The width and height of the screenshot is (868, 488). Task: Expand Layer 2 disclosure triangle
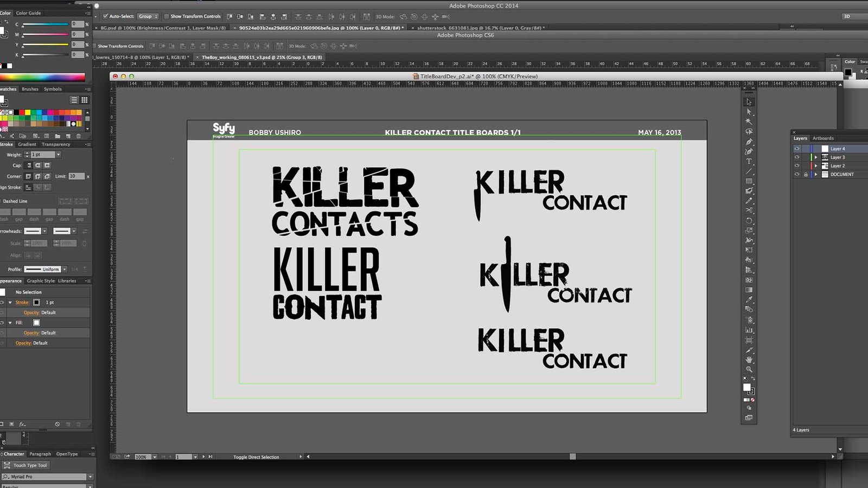coord(816,166)
